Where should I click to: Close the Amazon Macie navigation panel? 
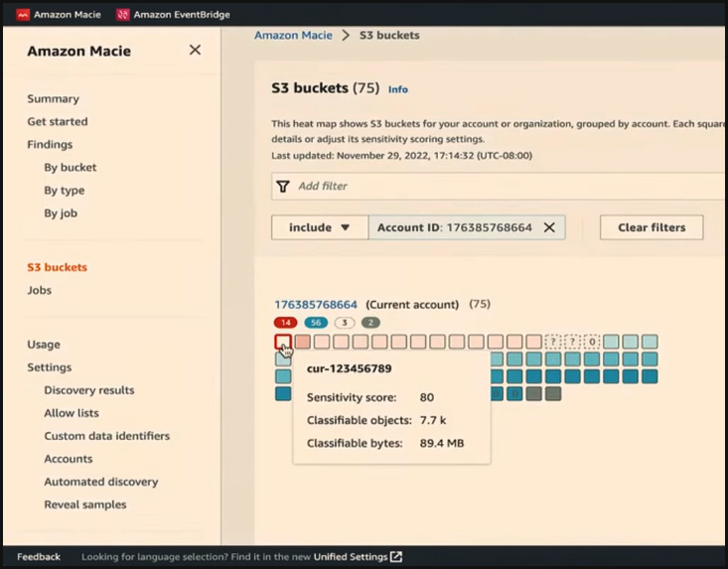[195, 50]
